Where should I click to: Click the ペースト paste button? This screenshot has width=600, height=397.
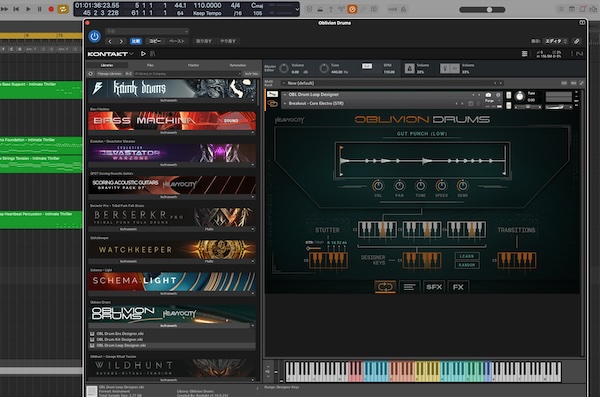(x=177, y=41)
